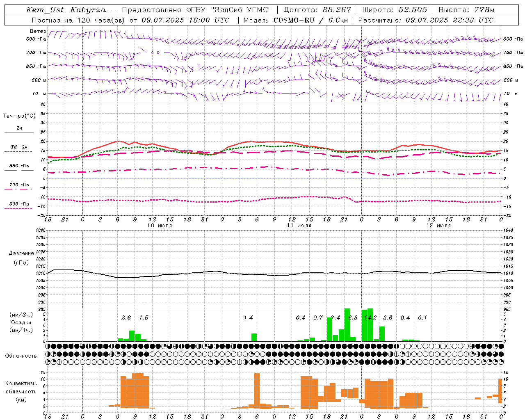Click the Модель COSMO-RU / 6.6км label
Screen dimensions: 525x420
tap(296, 20)
